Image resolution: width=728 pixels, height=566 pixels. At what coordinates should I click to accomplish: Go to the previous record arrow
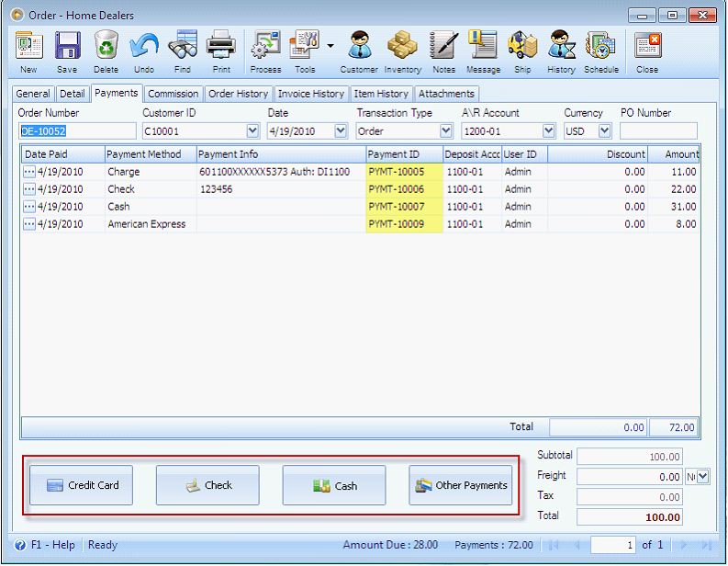[x=577, y=545]
